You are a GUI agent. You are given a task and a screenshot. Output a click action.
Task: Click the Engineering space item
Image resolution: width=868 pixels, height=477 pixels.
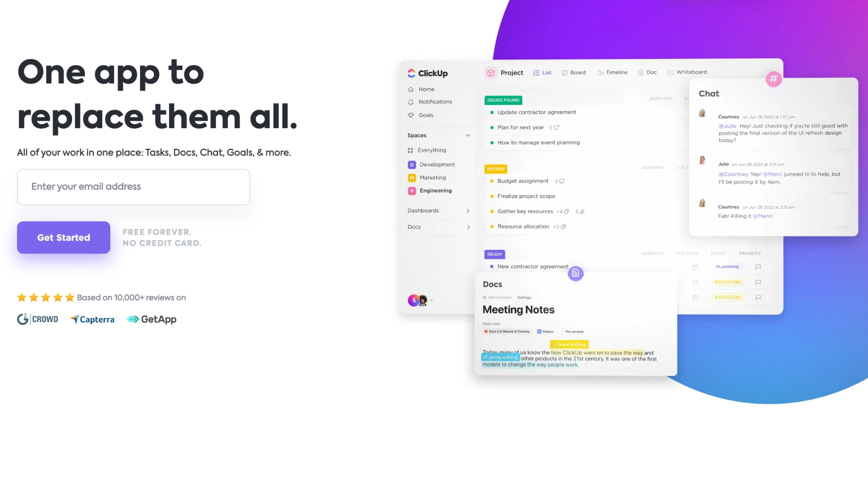coord(435,190)
